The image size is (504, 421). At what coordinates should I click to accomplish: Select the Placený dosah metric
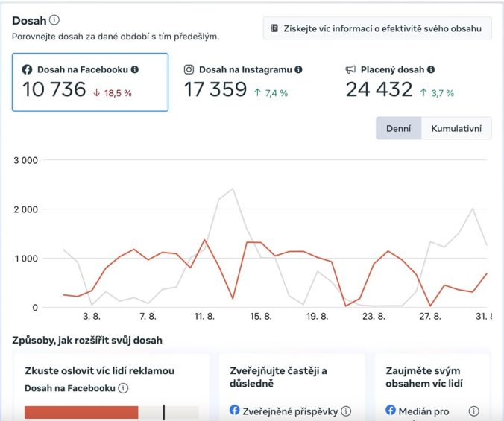click(x=414, y=82)
